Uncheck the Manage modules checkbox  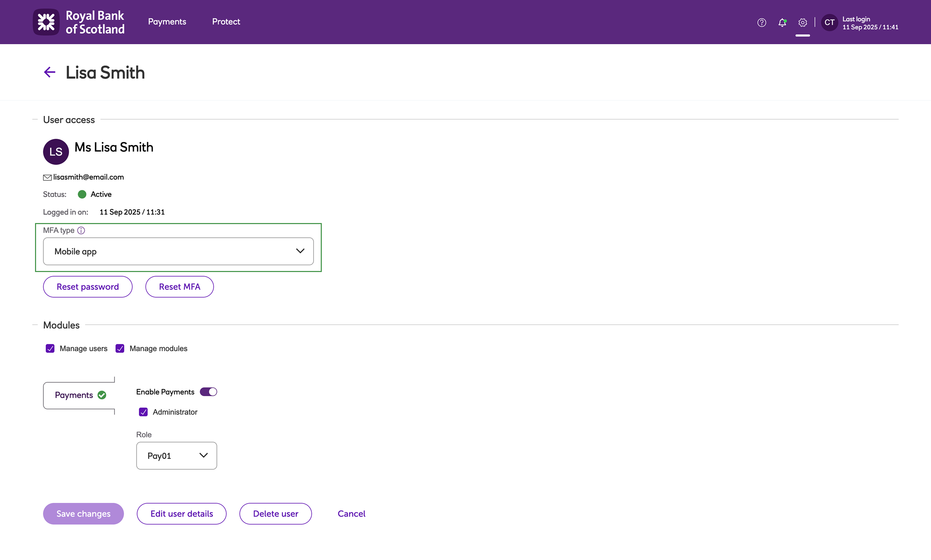120,348
